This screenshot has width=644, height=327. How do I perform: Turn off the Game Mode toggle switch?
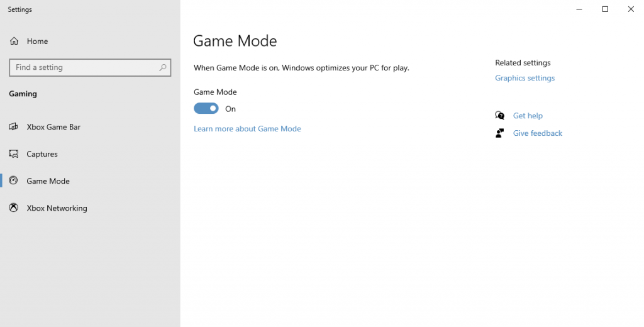pyautogui.click(x=206, y=109)
